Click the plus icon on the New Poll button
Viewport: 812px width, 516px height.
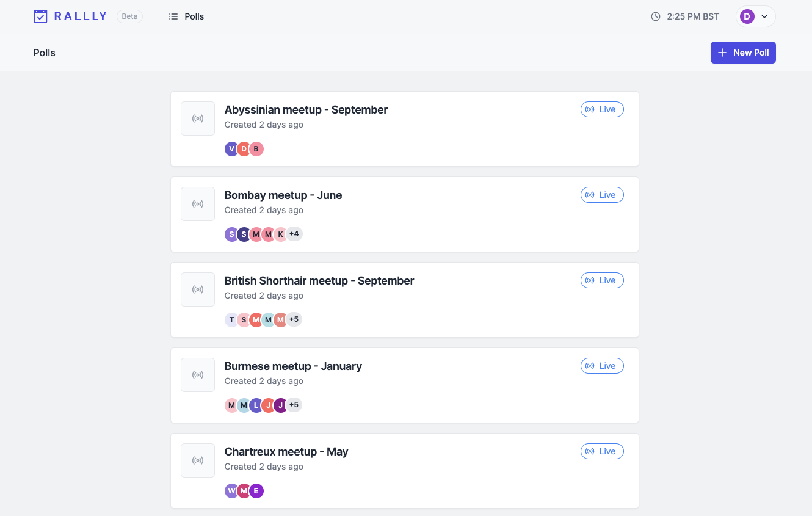click(x=722, y=53)
